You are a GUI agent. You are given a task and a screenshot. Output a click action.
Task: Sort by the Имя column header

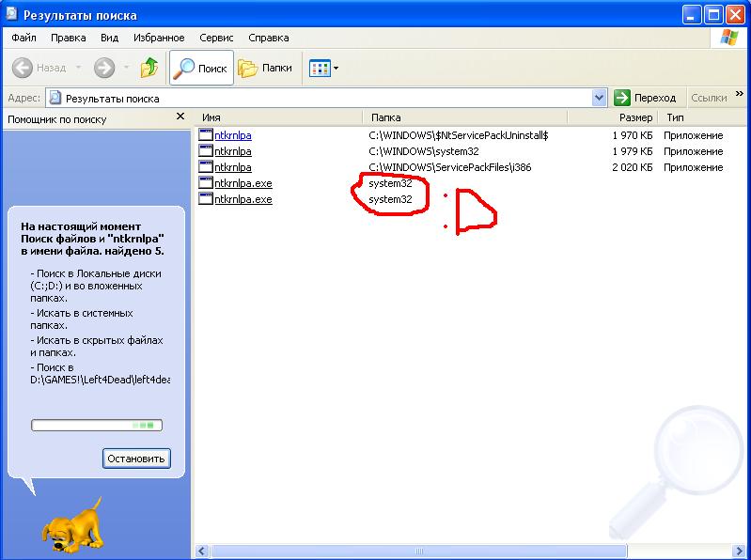click(279, 117)
